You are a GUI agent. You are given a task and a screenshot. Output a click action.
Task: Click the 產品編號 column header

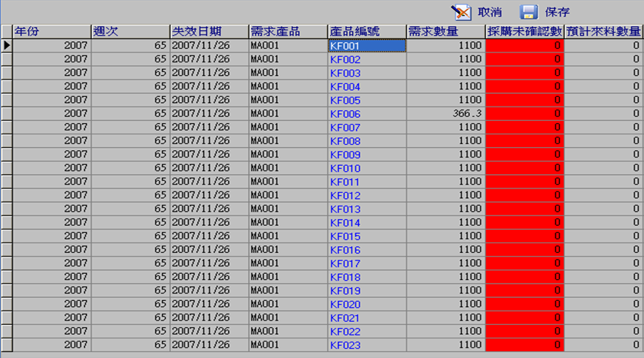[367, 32]
